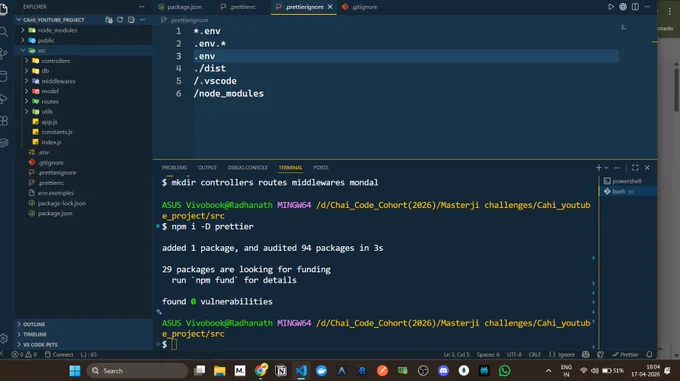Open File Explorer from the taskbar
680x381 pixels.
(x=220, y=371)
